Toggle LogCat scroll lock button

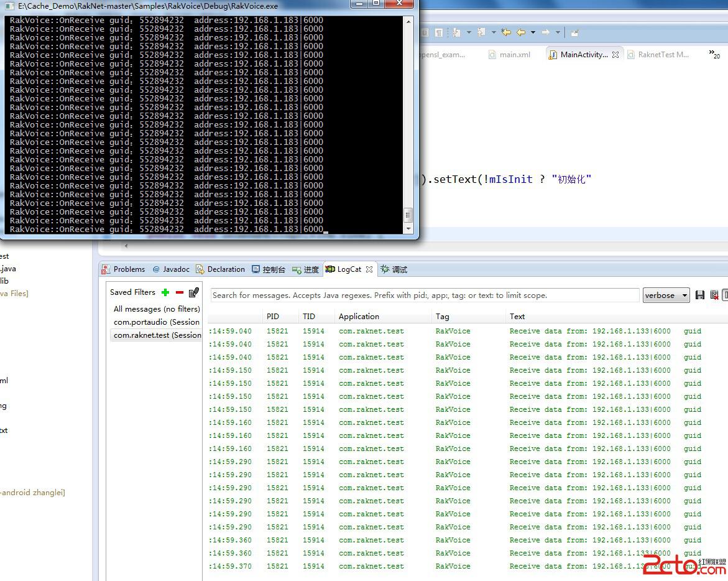725,295
